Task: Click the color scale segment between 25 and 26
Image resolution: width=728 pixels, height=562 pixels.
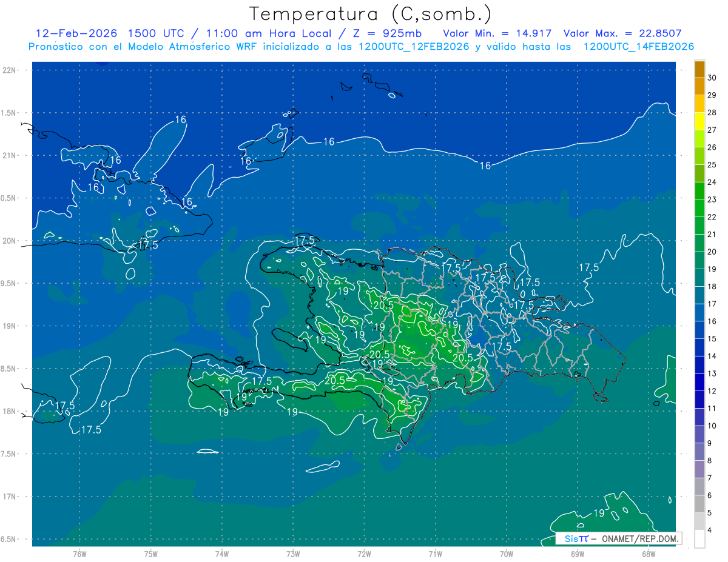Action: (699, 156)
